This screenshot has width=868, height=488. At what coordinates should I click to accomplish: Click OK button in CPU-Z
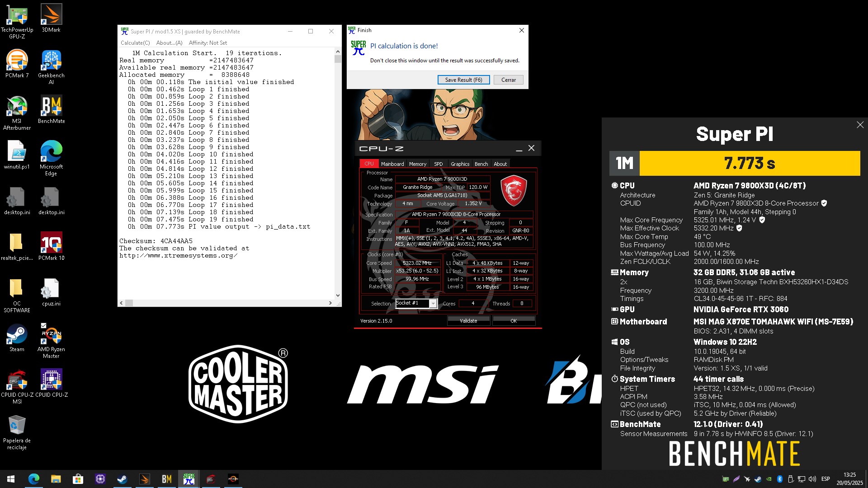[x=514, y=321]
